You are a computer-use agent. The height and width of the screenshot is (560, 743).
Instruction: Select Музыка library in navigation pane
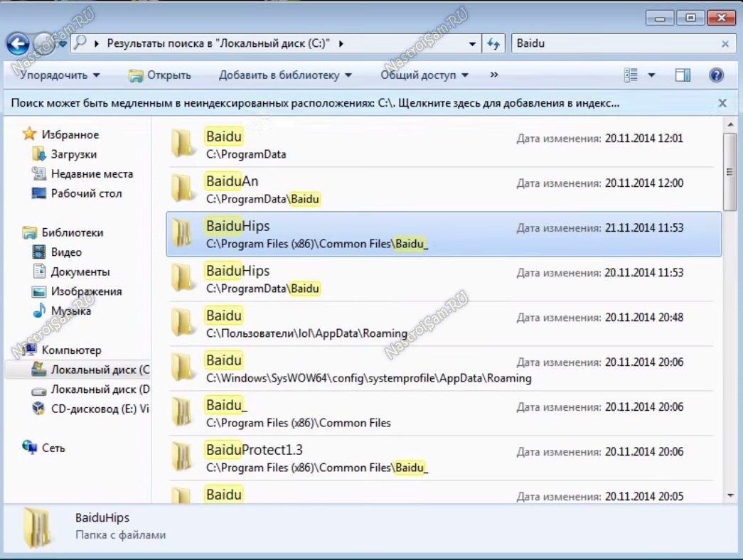(x=70, y=311)
